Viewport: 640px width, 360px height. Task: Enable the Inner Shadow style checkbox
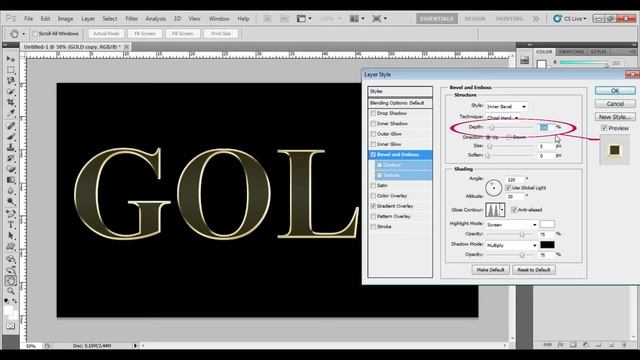(x=373, y=123)
